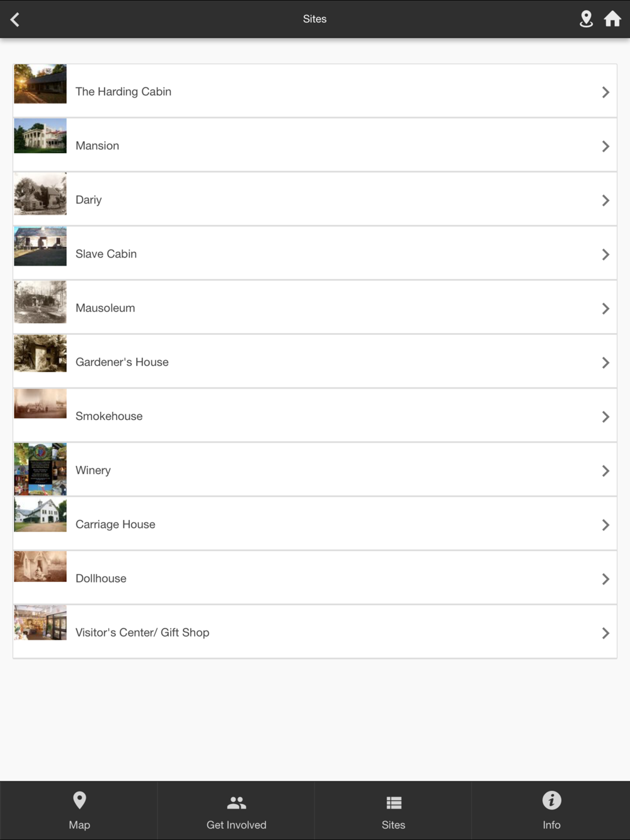
Task: Expand The Harding Cabin chevron
Action: click(x=605, y=92)
